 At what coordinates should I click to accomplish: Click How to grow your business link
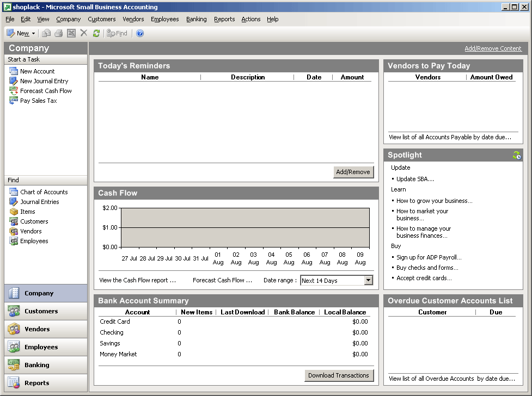click(435, 201)
